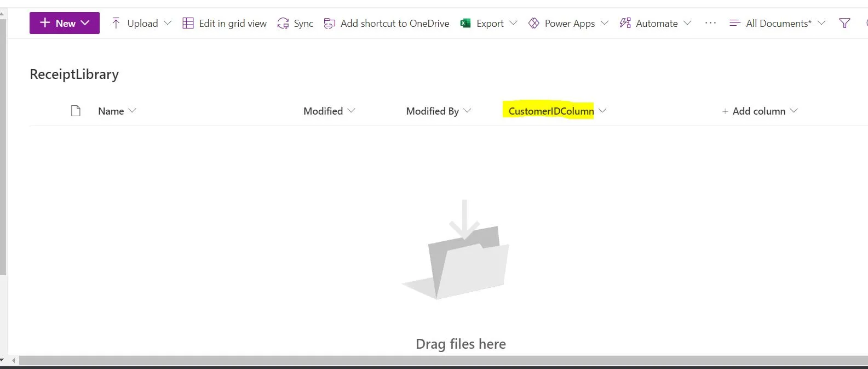Open the Name column header menu
This screenshot has width=868, height=369.
[117, 111]
